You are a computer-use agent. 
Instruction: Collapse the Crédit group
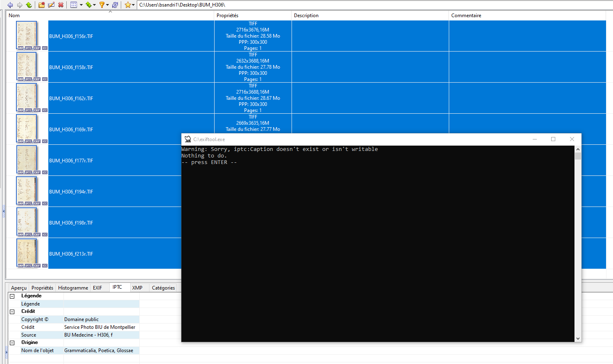[x=12, y=312]
